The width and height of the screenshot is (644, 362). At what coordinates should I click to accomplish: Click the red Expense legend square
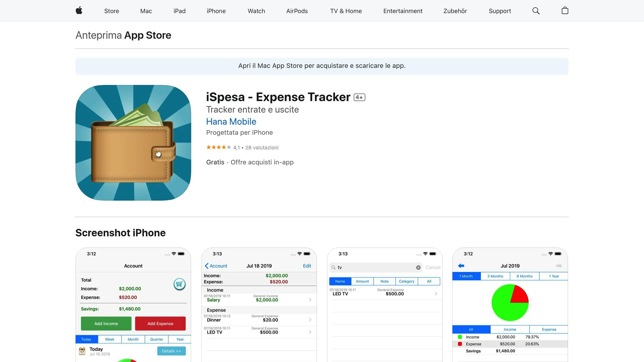pyautogui.click(x=460, y=344)
